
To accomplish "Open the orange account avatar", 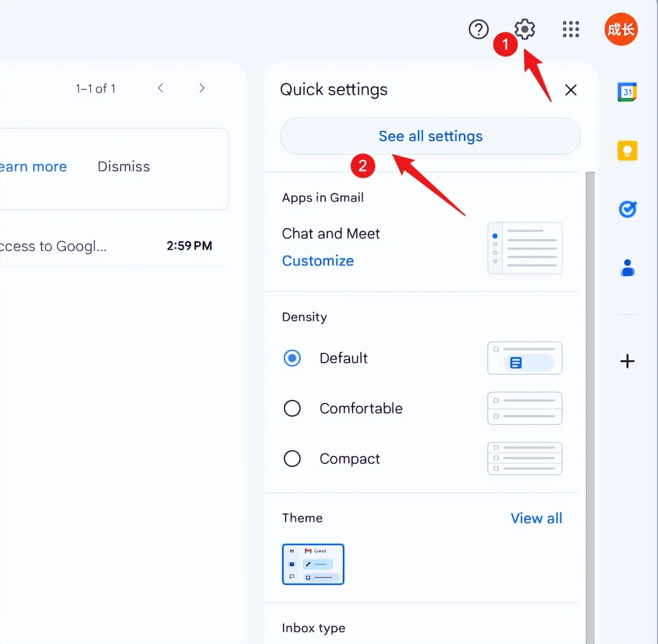I will click(x=621, y=29).
